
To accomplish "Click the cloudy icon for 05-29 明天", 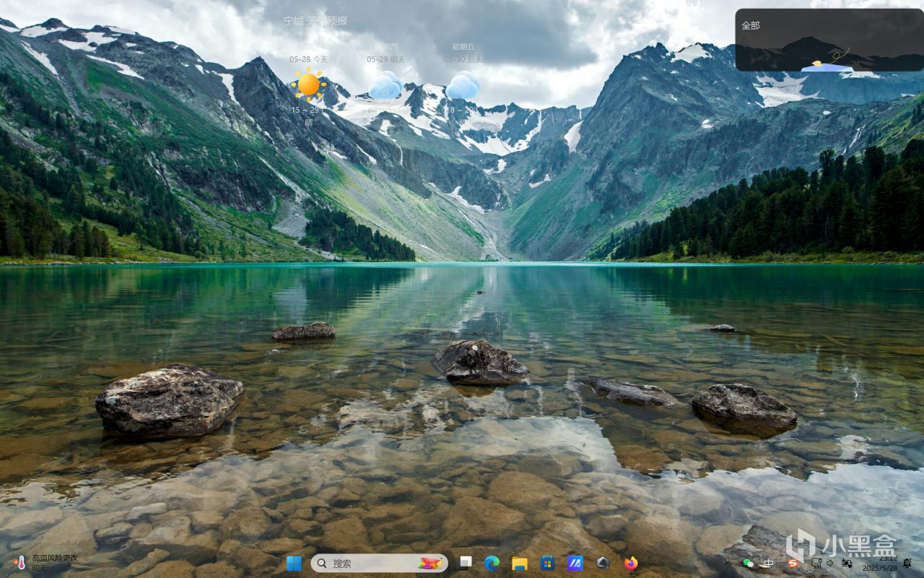I will pyautogui.click(x=385, y=85).
